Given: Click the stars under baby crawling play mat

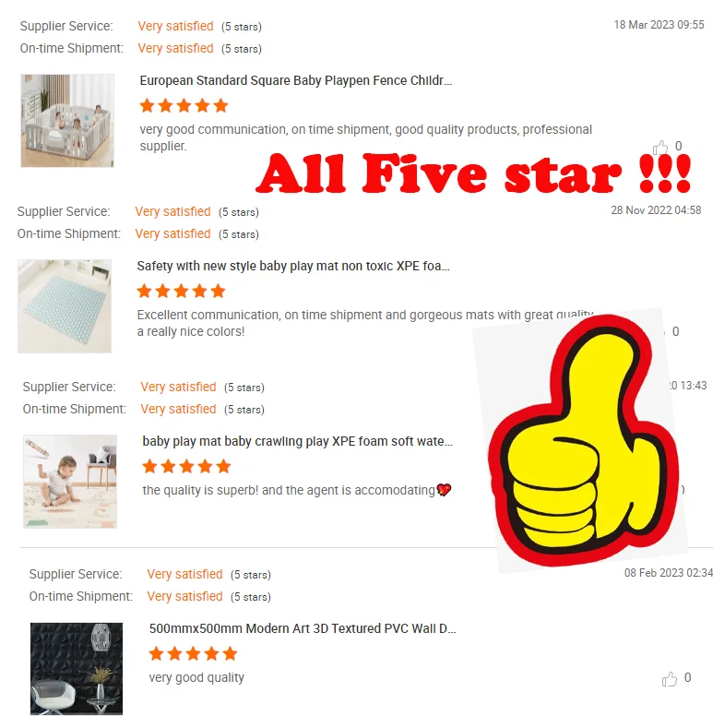Looking at the screenshot, I should [186, 466].
